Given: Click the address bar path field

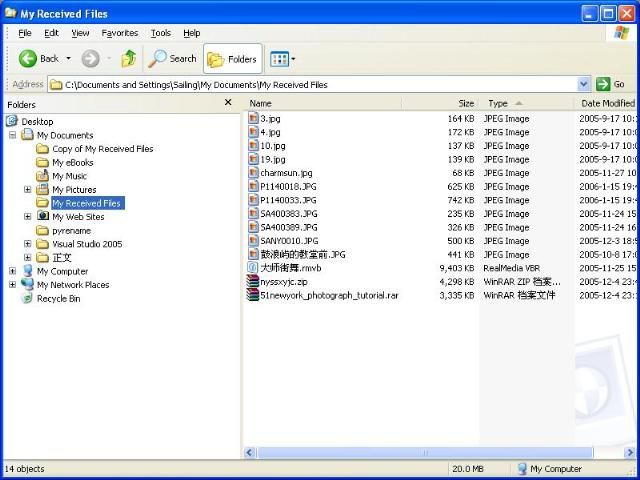Looking at the screenshot, I should (x=313, y=85).
